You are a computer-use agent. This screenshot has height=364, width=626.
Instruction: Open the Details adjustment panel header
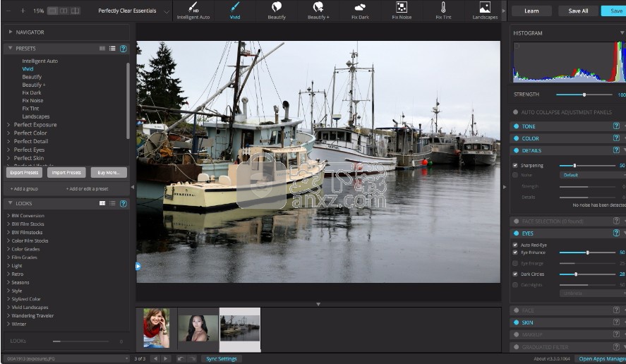[x=567, y=150]
